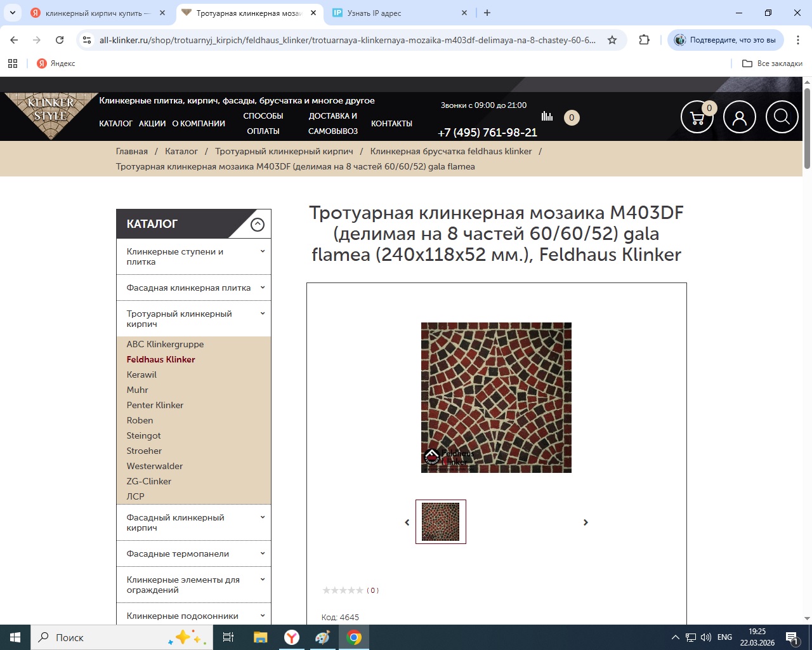Click the Klinker Style logo
The image size is (812, 650).
[x=51, y=116]
